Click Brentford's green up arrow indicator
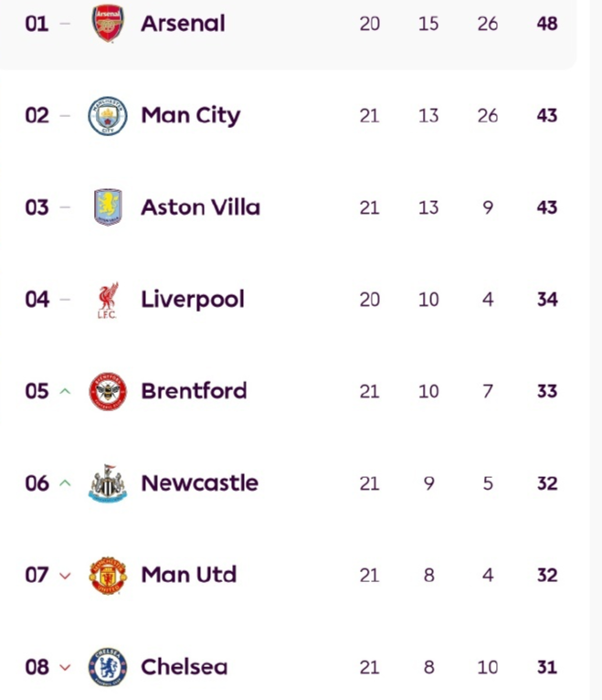The width and height of the screenshot is (602, 700). pos(64,391)
